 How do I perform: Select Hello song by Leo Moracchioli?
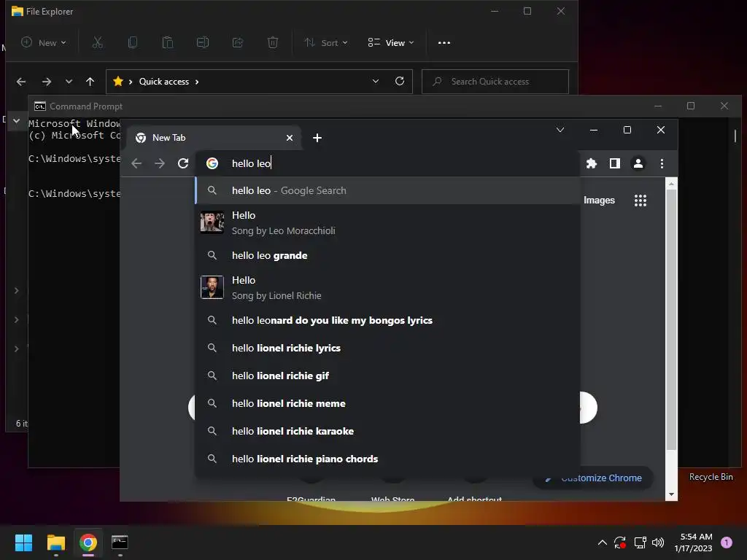point(388,223)
